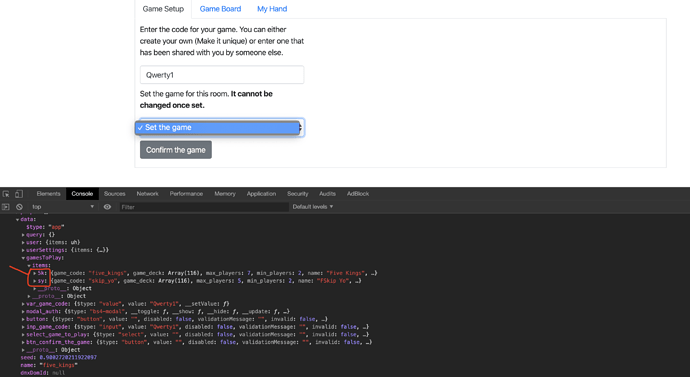Open the Default levels dropdown
The width and height of the screenshot is (690, 377).
(x=313, y=207)
